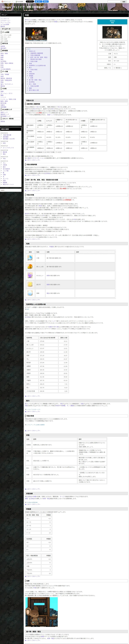Image resolution: width=129 pixels, height=644 pixels.
Task: Expand the 条件 collapsed section
Action: click(x=27, y=309)
